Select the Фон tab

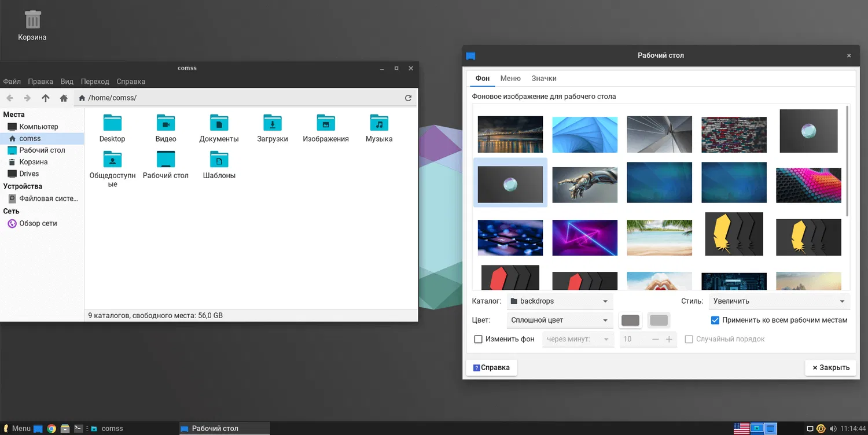pyautogui.click(x=483, y=78)
